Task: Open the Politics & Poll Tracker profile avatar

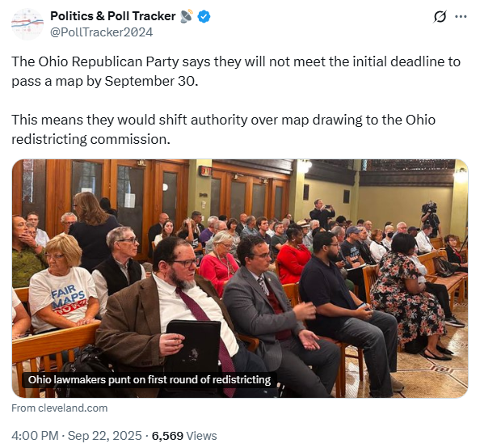Action: [27, 24]
